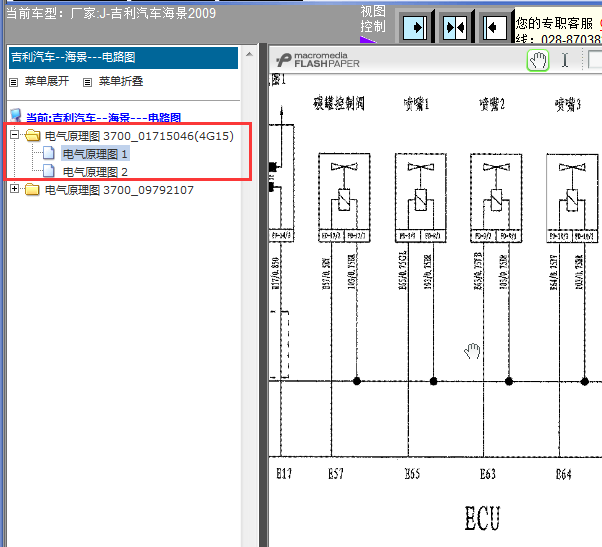Click the page icon of 电气原理图 1
This screenshot has width=602, height=547.
pyautogui.click(x=48, y=153)
